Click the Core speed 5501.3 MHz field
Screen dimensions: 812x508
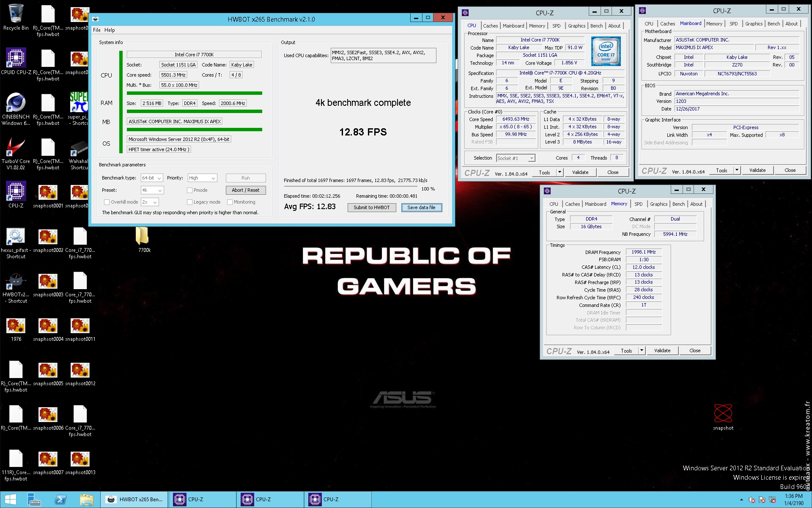[x=173, y=75]
